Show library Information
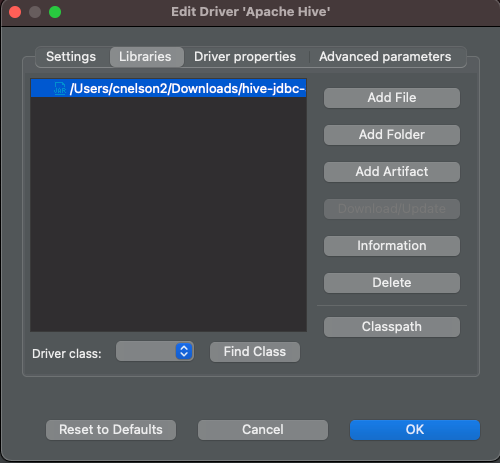Screen dimensions: 500x463 (x=392, y=246)
